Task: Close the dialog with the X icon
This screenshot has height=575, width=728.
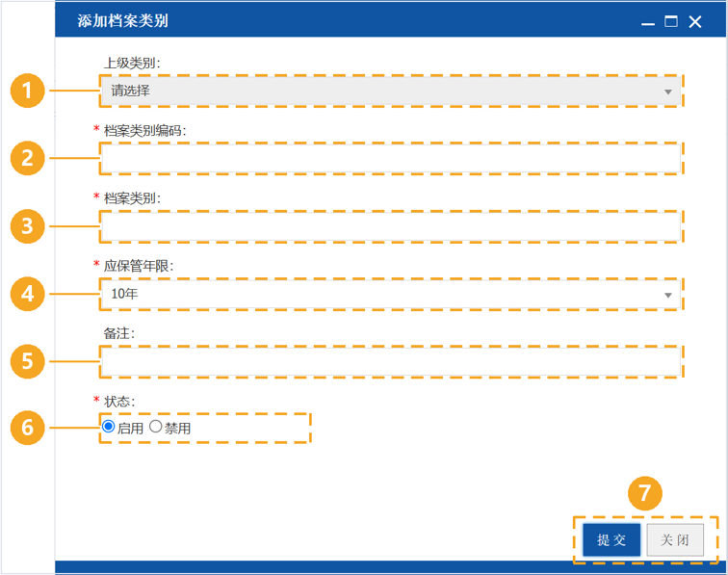Action: pos(695,22)
